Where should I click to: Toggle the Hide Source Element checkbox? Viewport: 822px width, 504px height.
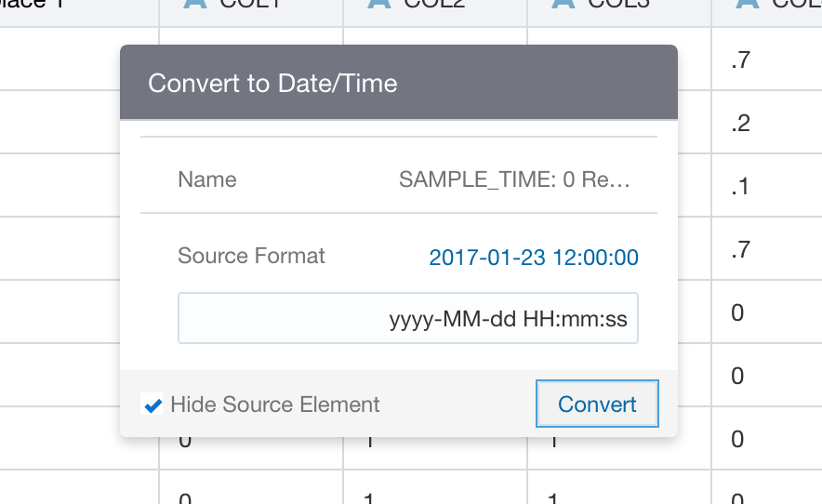click(x=152, y=405)
